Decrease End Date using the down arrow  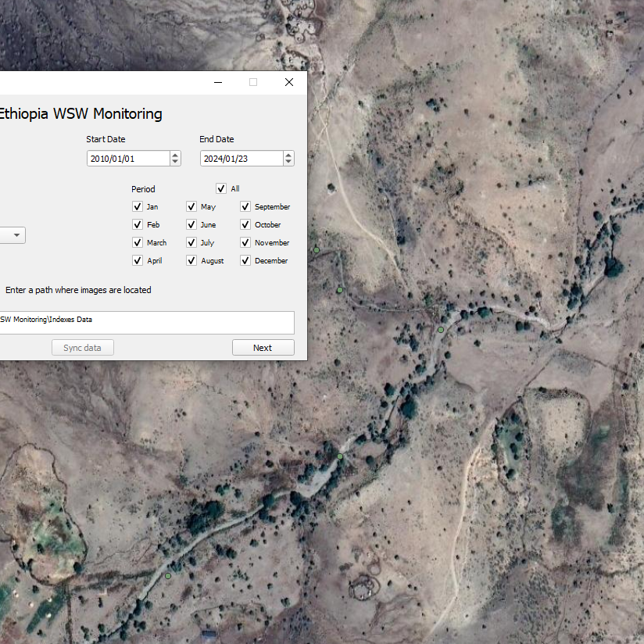tap(288, 163)
